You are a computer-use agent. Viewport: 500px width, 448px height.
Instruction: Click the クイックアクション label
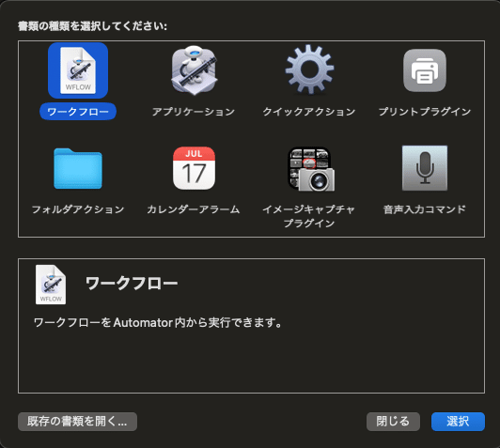point(309,112)
